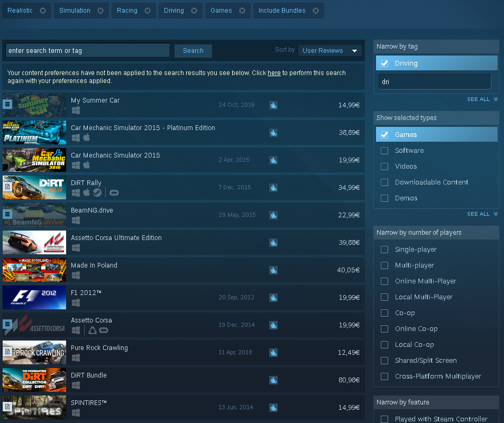Click the HTC Vive icon under Assetto Corsa
This screenshot has height=423, width=504.
(x=93, y=330)
